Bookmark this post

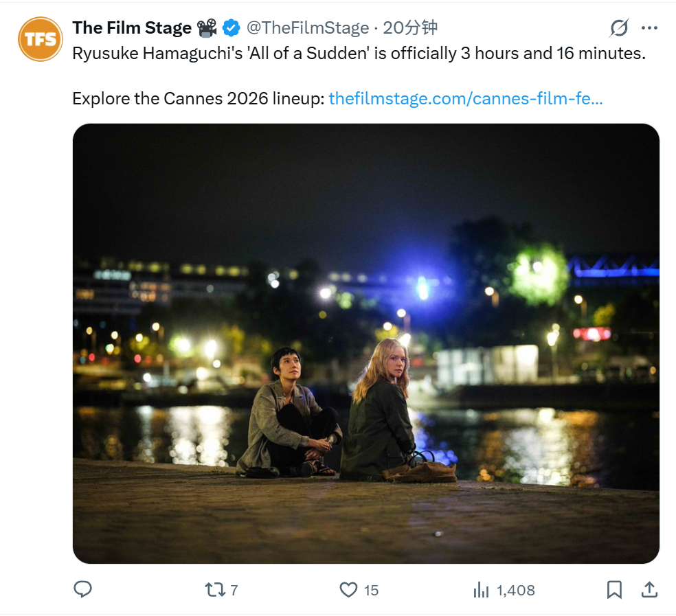[614, 590]
